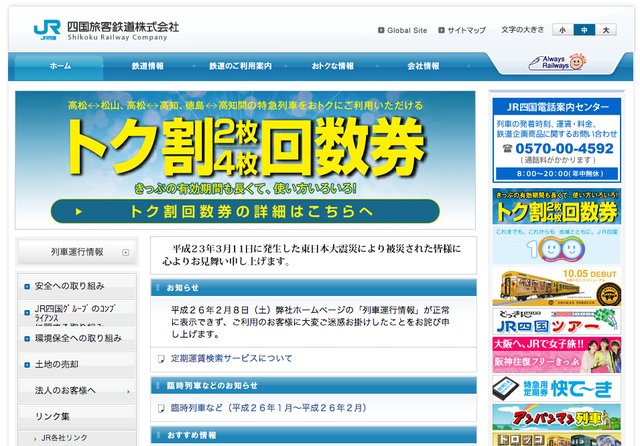
Task: Click the 特急用定期券 快て〜き banner
Action: pyautogui.click(x=557, y=388)
